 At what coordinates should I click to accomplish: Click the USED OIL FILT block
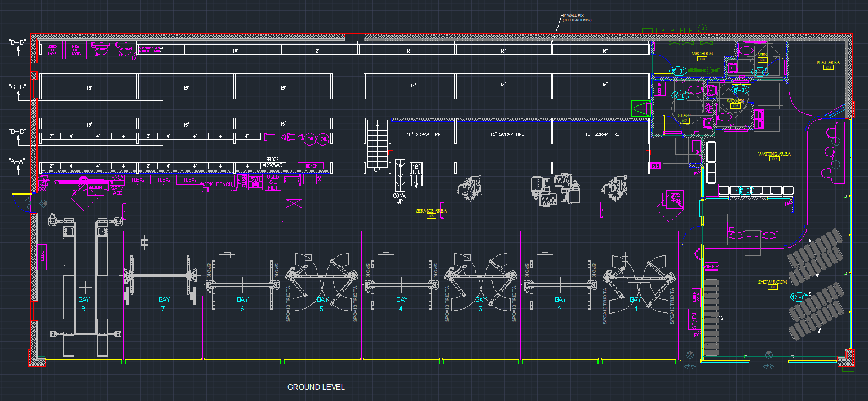coord(272,182)
